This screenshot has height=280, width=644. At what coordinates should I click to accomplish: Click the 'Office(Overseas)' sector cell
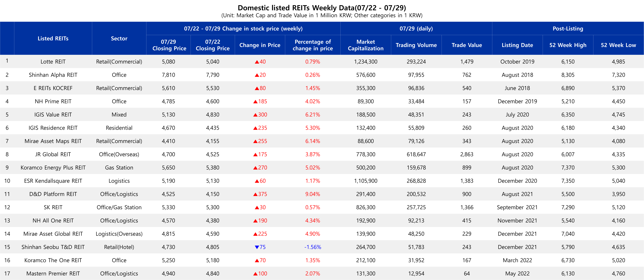pos(119,154)
